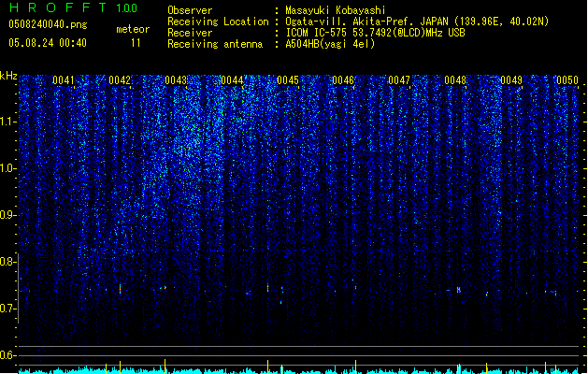Click the Observer label

(x=190, y=10)
